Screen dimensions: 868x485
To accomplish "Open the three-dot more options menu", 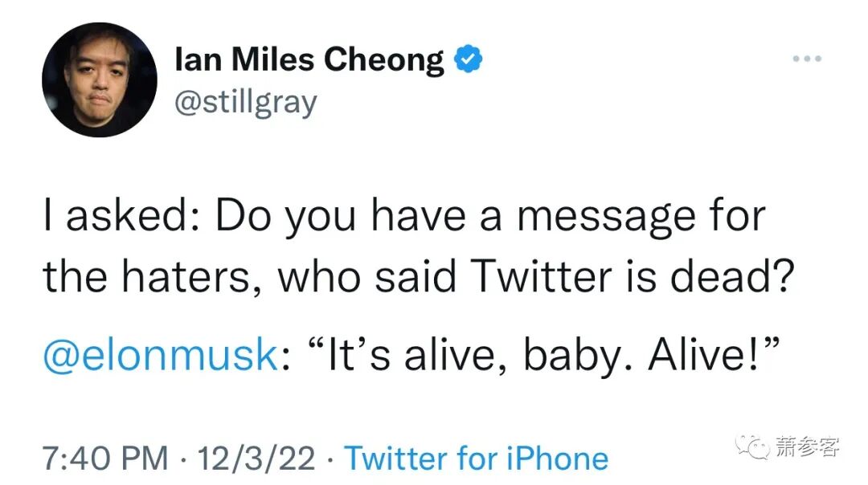I will pos(806,59).
